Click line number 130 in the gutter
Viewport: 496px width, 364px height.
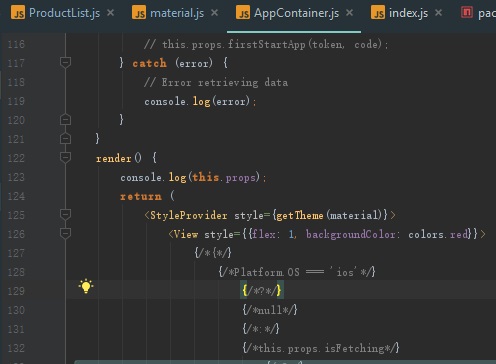click(16, 310)
